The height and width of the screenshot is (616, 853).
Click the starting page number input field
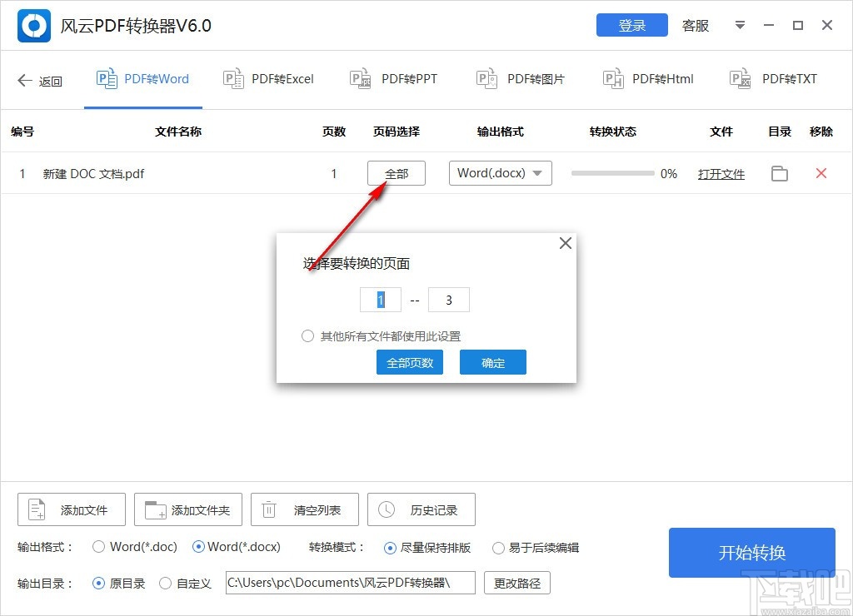[x=380, y=299]
